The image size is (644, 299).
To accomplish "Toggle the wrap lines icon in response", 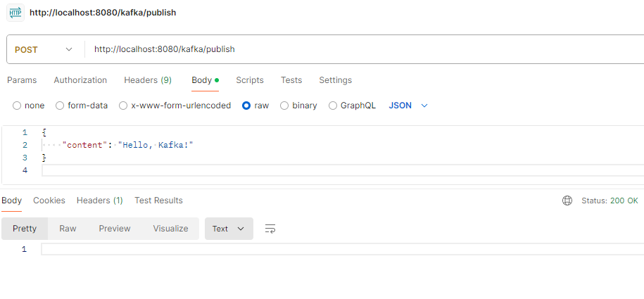I will [x=270, y=229].
